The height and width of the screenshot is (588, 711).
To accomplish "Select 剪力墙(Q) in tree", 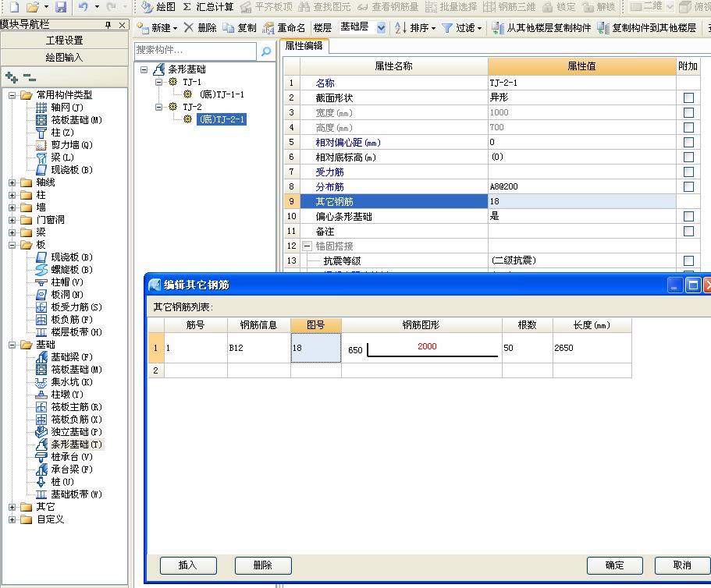I will tap(72, 145).
